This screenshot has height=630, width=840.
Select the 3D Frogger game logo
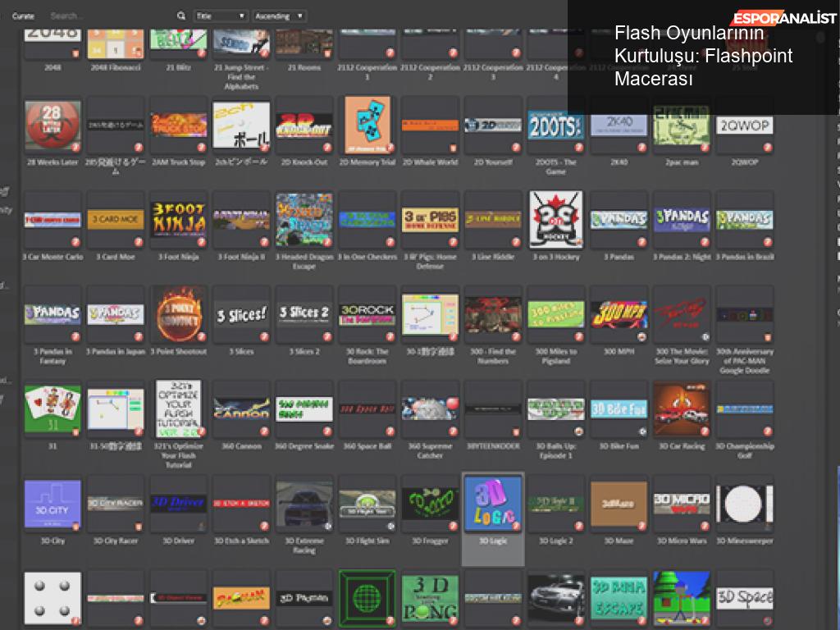[x=430, y=504]
